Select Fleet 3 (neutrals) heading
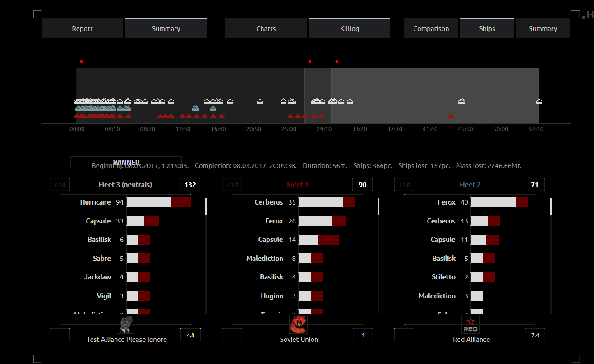Image resolution: width=594 pixels, height=364 pixels. (125, 185)
